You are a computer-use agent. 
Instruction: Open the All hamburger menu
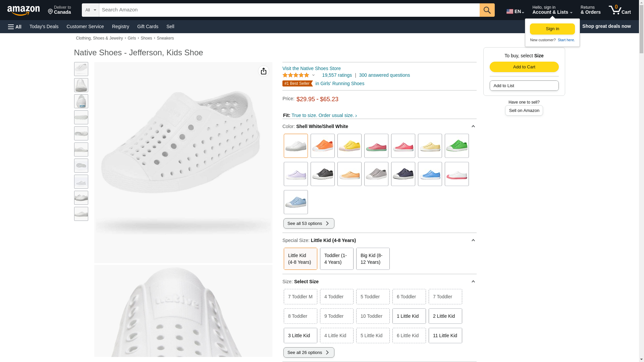tap(15, 26)
